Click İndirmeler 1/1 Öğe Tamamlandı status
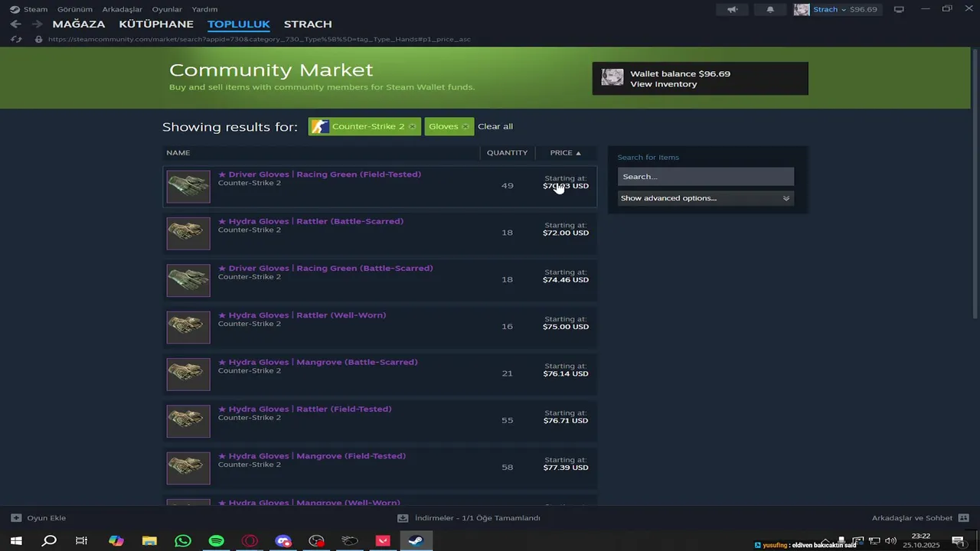The width and height of the screenshot is (980, 551). point(478,518)
